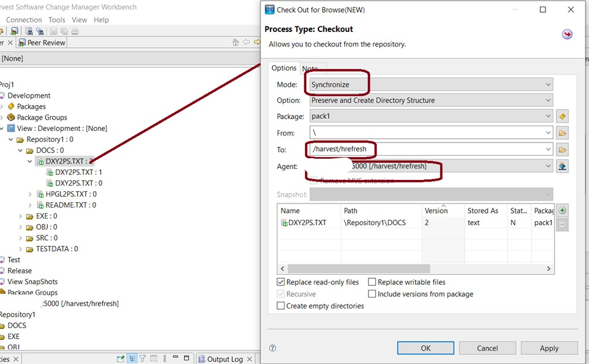Image resolution: width=589 pixels, height=364 pixels.
Task: Expand the HPGL2PS.TXT tree node
Action: [30, 194]
